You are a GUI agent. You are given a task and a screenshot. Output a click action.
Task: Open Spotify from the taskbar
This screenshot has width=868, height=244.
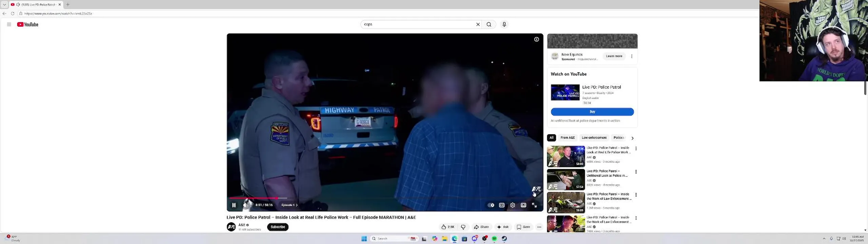494,239
